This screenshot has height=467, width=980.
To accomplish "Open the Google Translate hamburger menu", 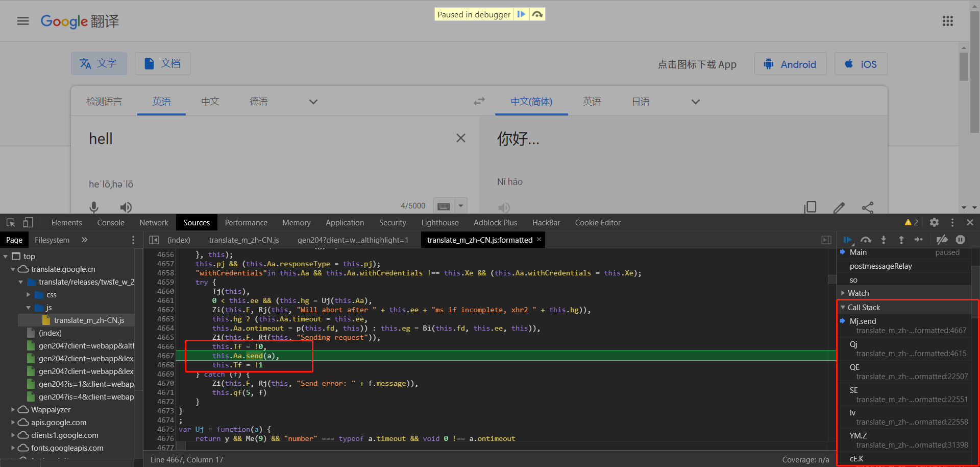I will click(x=23, y=21).
